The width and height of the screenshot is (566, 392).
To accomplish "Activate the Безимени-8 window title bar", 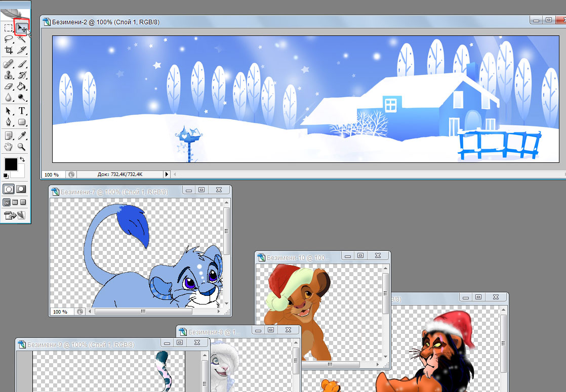I will tap(215, 332).
